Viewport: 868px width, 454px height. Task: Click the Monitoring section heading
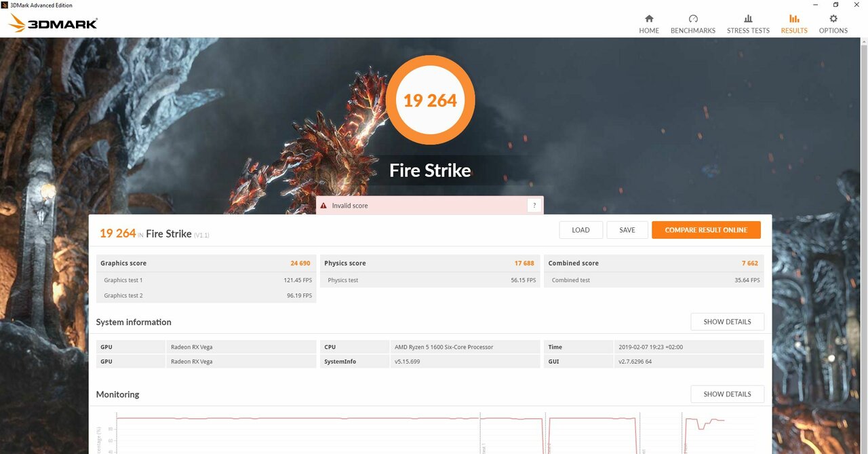click(117, 394)
